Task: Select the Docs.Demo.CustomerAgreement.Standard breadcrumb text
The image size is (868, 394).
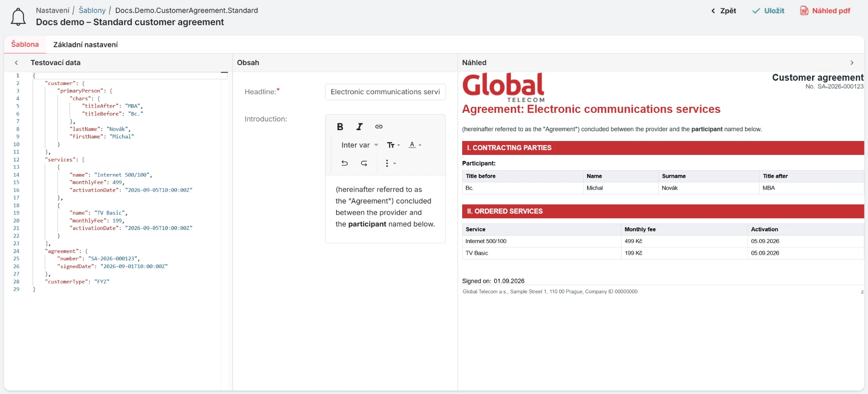Action: pyautogui.click(x=187, y=10)
